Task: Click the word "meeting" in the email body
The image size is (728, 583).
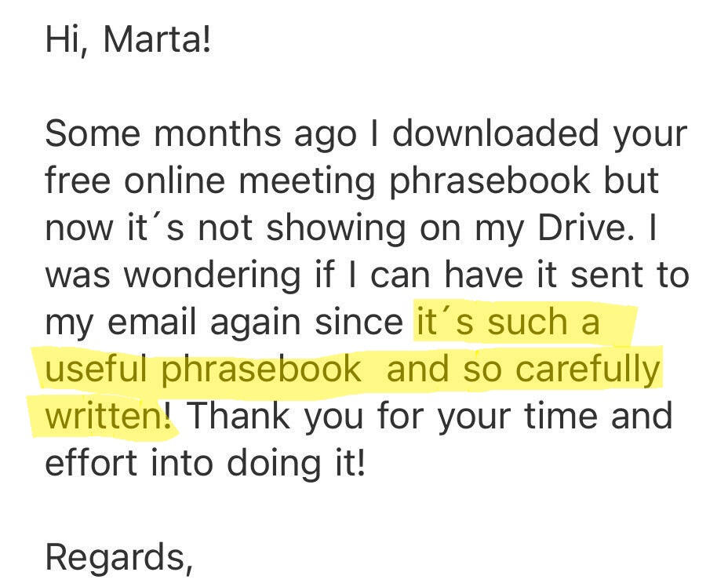Action: tap(308, 181)
